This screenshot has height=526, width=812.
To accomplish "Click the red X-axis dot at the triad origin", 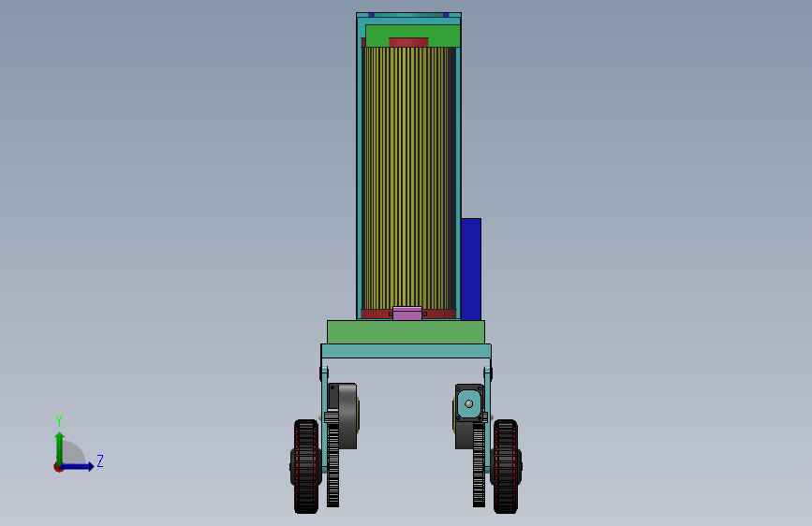I will pos(58,467).
